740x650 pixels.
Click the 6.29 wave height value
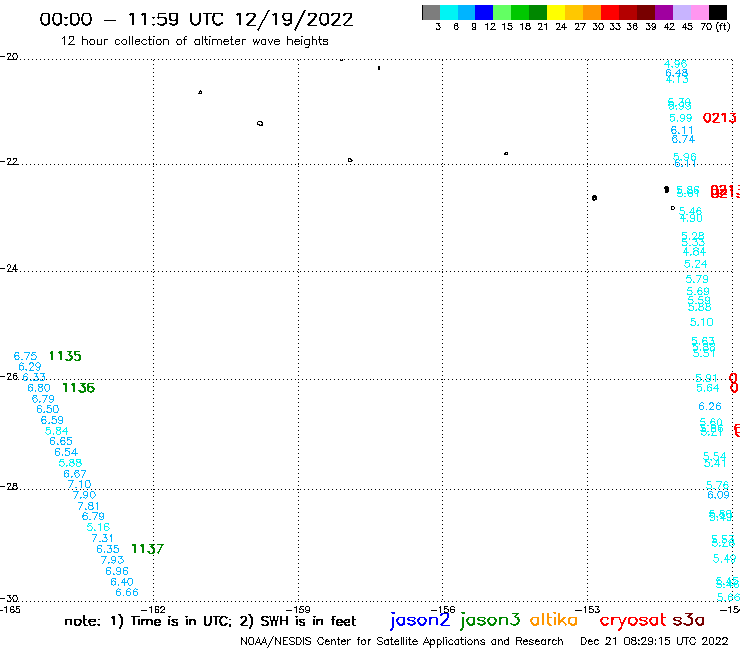[x=30, y=367]
